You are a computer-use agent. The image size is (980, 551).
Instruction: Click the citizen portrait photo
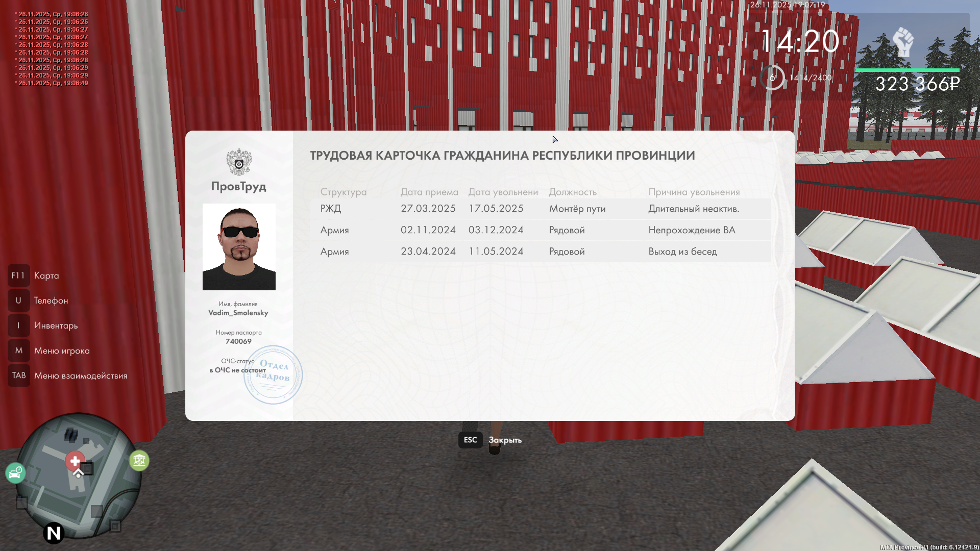(239, 247)
